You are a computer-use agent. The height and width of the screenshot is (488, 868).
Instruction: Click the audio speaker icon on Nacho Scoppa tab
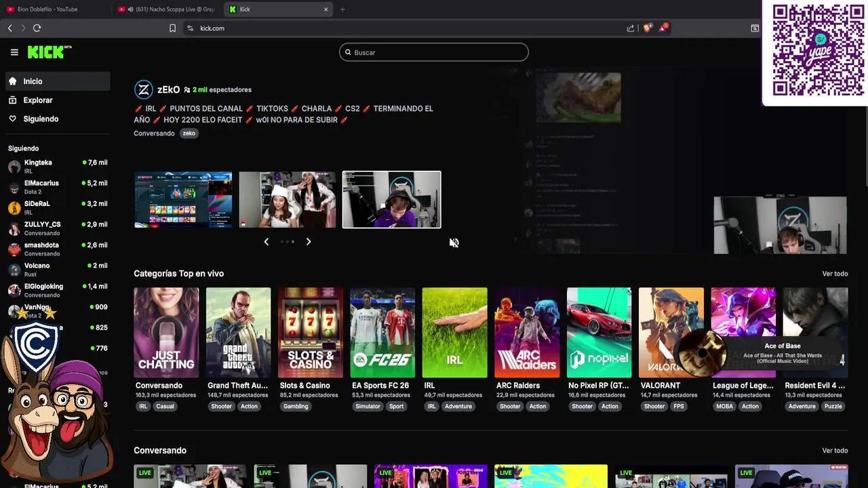pyautogui.click(x=130, y=9)
